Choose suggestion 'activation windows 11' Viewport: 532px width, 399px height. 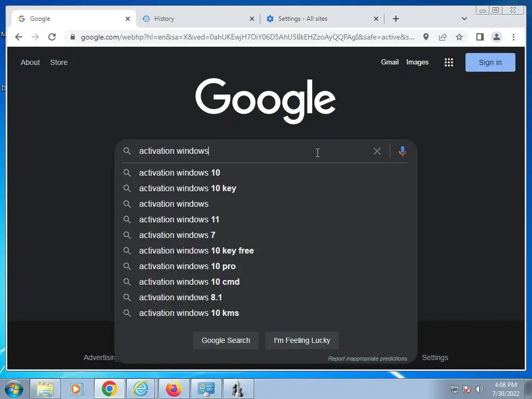265,220
